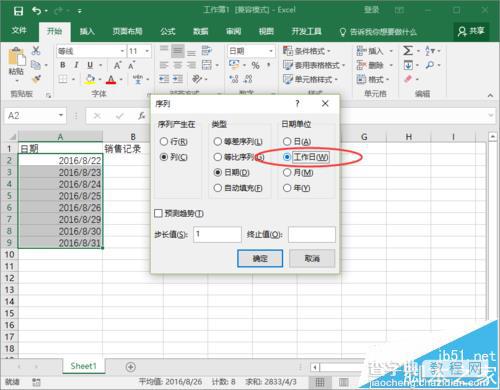Click the red Font Color A icon
Screen dimensions: 500x390
pos(111,79)
